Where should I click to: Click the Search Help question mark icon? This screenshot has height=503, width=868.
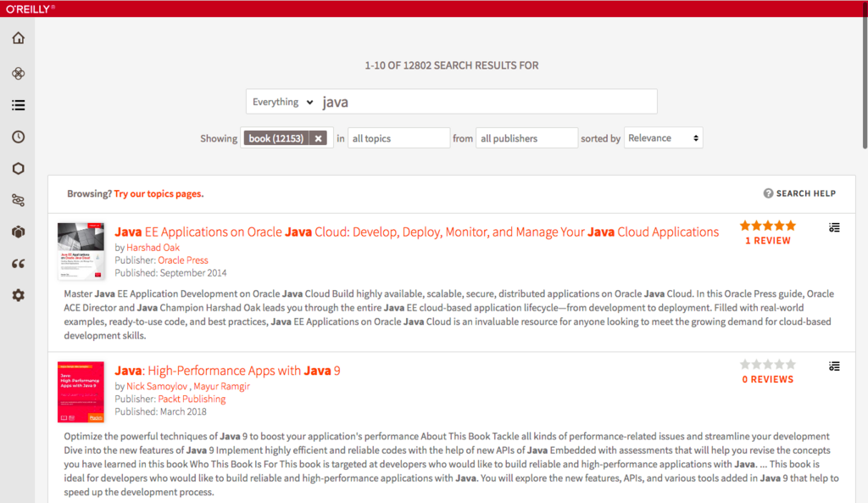pyautogui.click(x=768, y=193)
